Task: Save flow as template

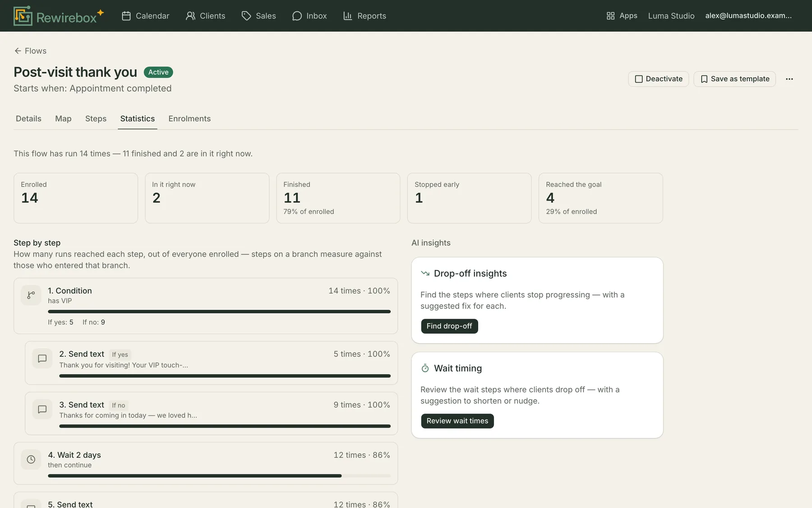Action: pyautogui.click(x=734, y=79)
